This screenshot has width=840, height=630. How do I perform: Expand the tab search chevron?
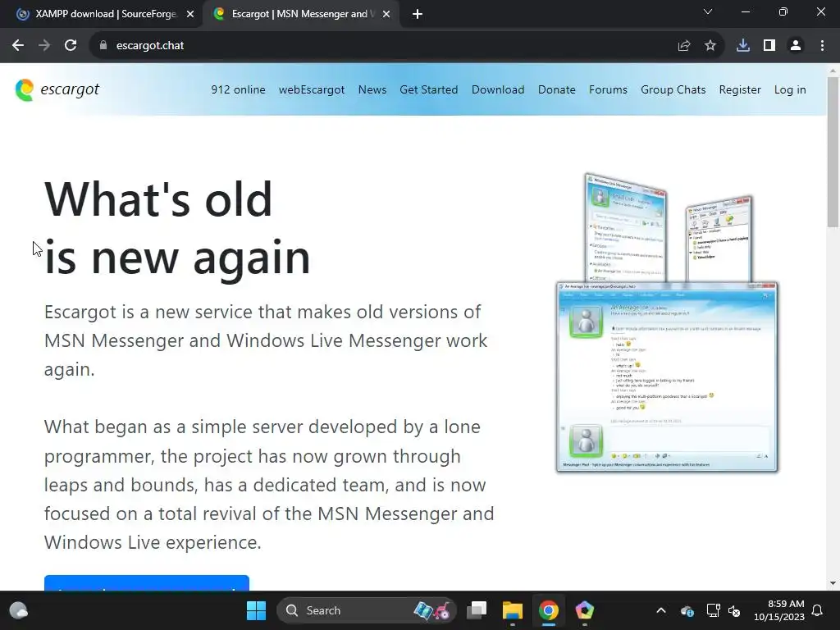[708, 11]
